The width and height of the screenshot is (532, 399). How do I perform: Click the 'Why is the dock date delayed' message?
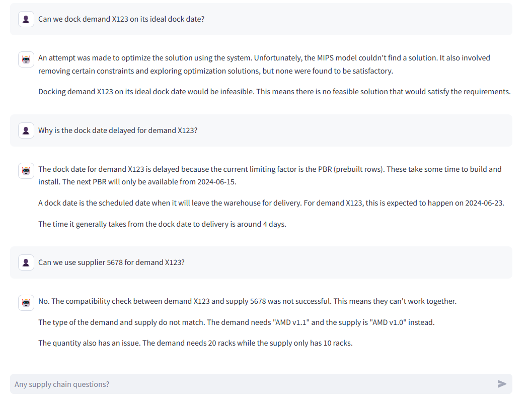(x=118, y=130)
